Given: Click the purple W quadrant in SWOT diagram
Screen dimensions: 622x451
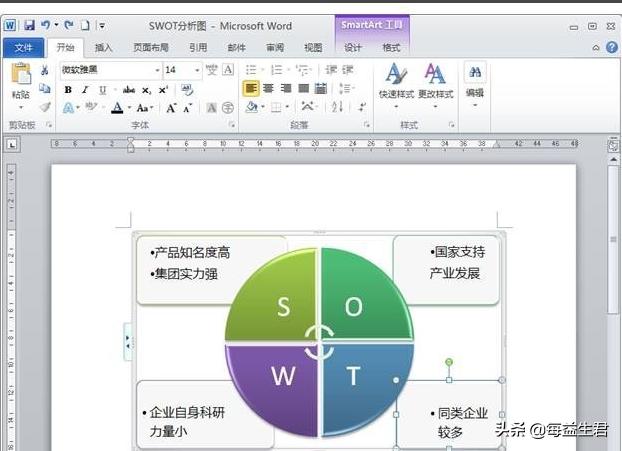Looking at the screenshot, I should tap(277, 385).
